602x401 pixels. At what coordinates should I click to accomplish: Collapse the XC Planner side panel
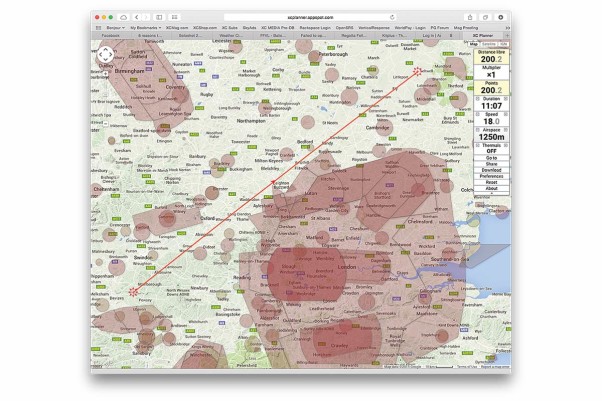[x=491, y=194]
